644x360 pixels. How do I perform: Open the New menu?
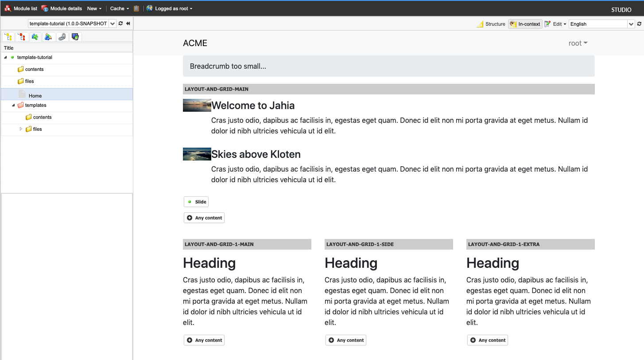coord(94,8)
